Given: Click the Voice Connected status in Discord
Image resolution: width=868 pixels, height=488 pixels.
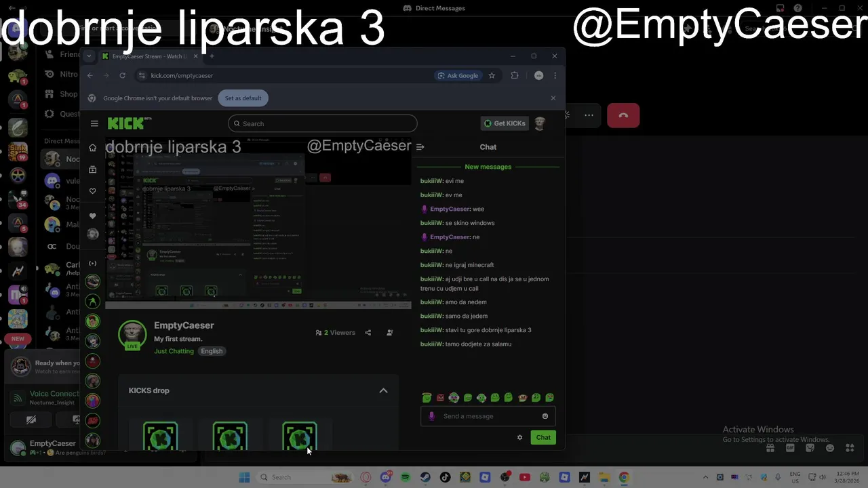Looking at the screenshot, I should 54,394.
